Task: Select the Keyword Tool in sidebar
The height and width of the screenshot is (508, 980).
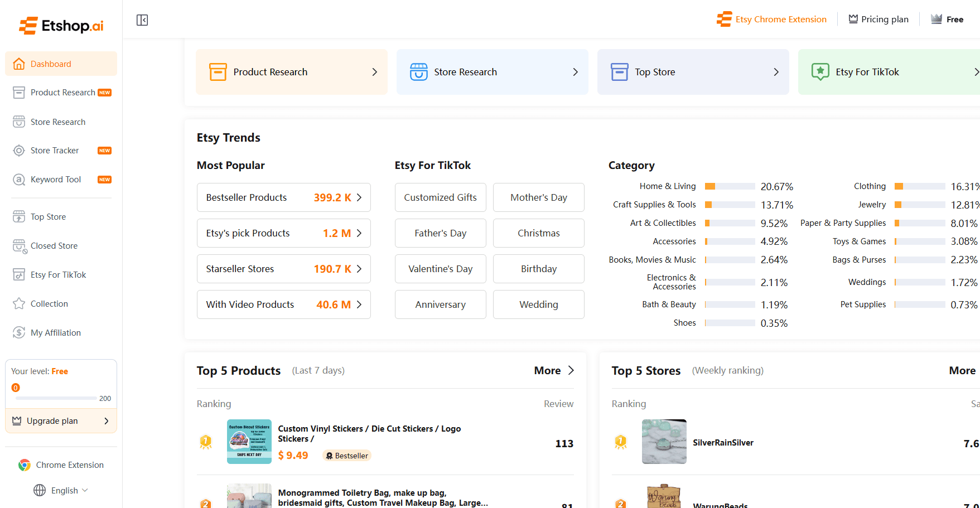Action: (x=55, y=179)
